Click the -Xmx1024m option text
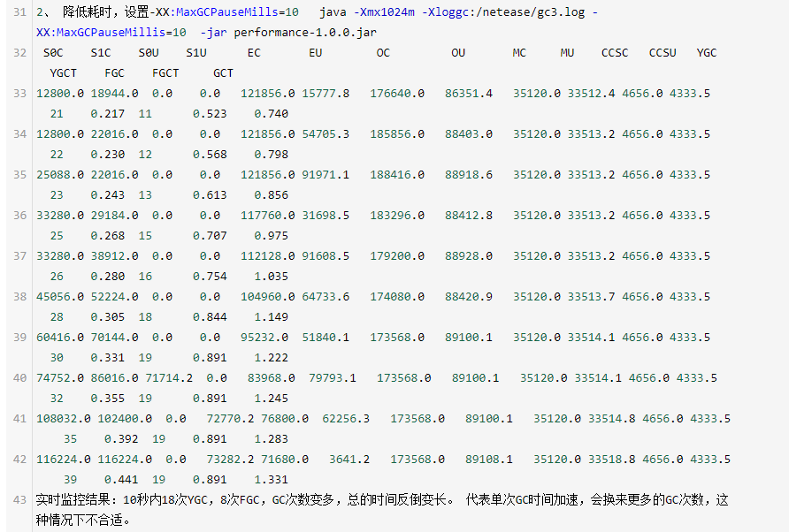 point(385,12)
